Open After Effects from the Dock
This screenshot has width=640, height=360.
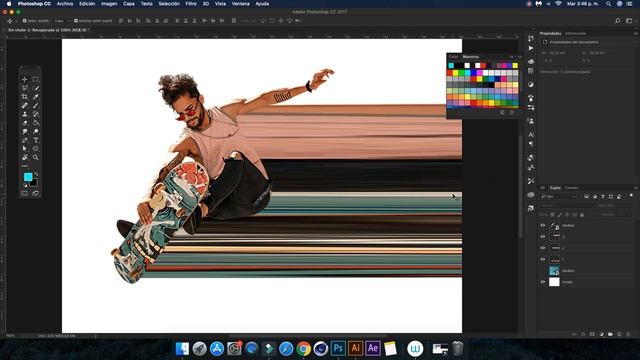coord(373,348)
